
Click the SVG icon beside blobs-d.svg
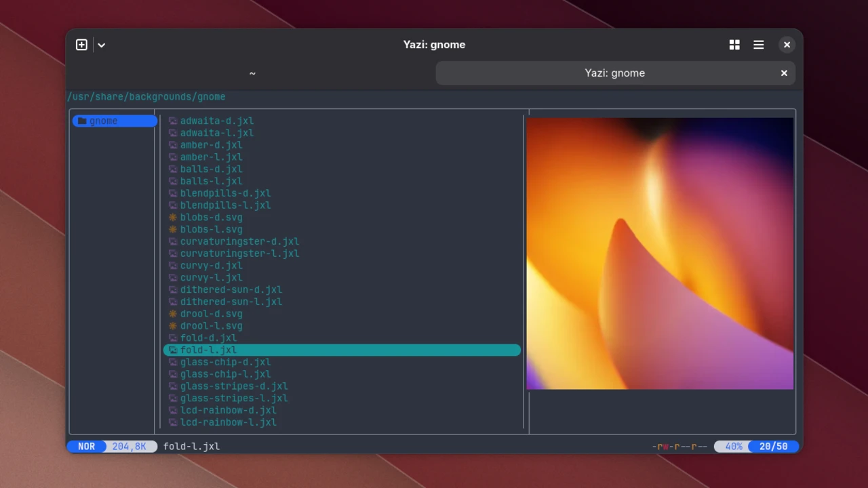pyautogui.click(x=173, y=218)
